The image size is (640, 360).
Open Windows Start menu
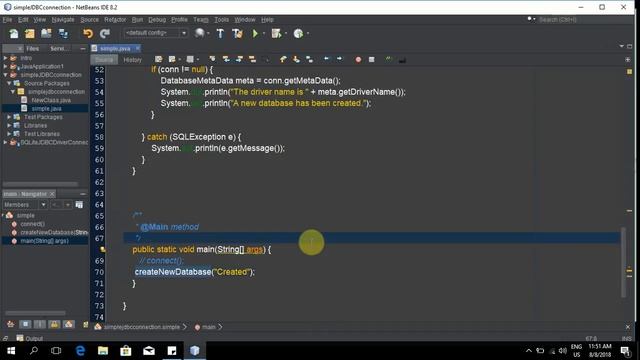pos(11,351)
